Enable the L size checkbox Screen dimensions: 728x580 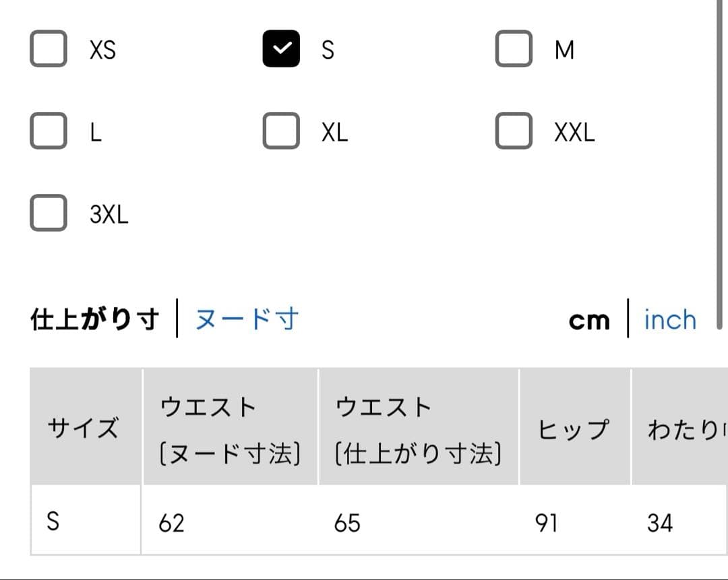point(49,131)
